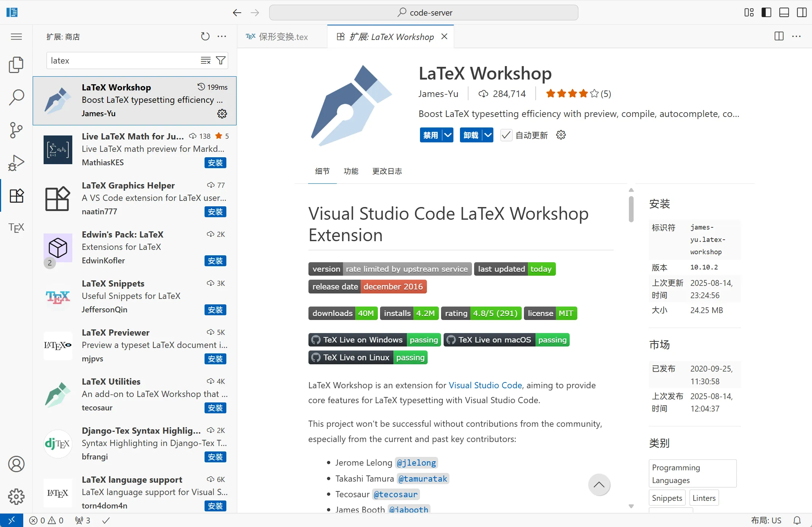812x527 pixels.
Task: Click the 卸载 button
Action: 471,135
